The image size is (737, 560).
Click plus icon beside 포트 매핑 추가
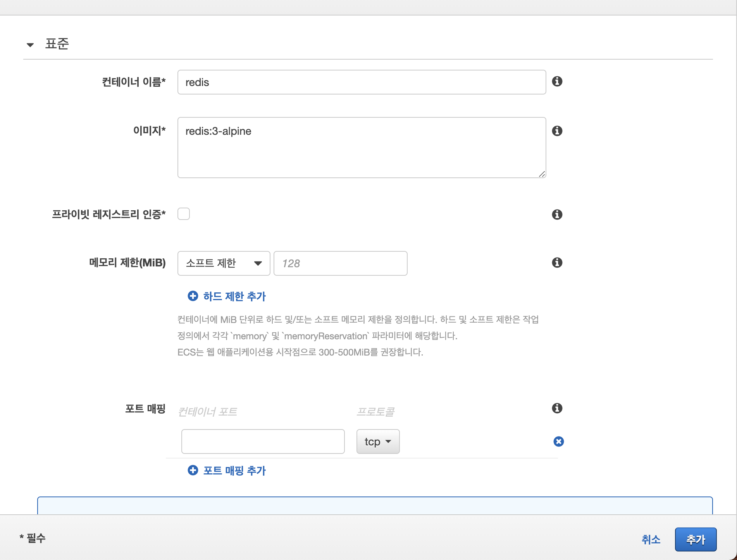193,471
